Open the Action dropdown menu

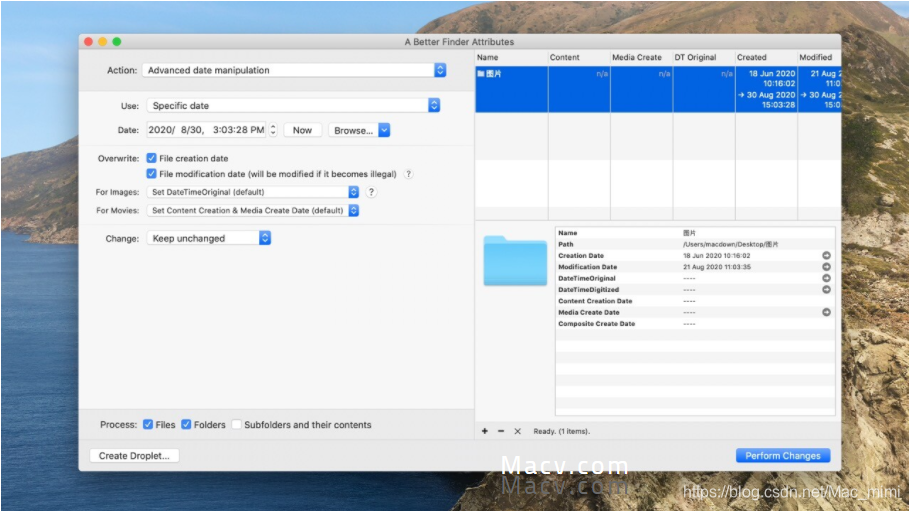(294, 70)
